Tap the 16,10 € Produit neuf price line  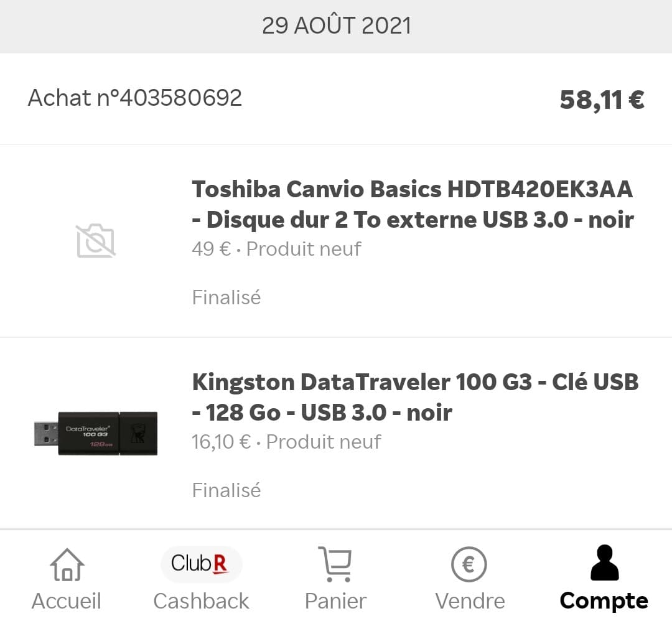tap(285, 442)
